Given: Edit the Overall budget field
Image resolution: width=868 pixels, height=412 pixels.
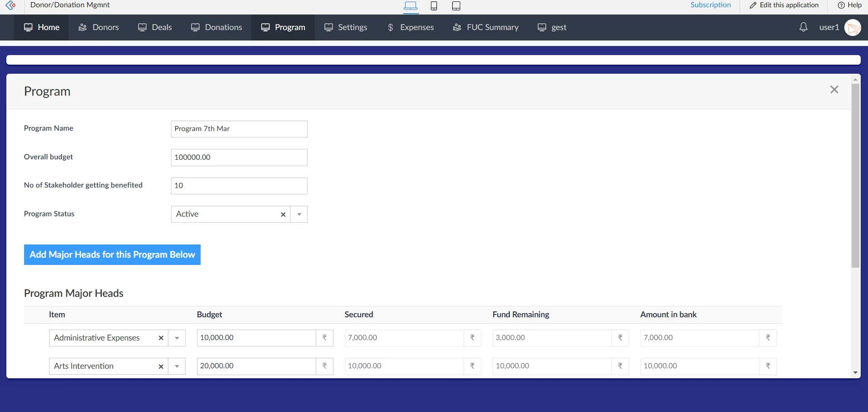Looking at the screenshot, I should coord(239,158).
